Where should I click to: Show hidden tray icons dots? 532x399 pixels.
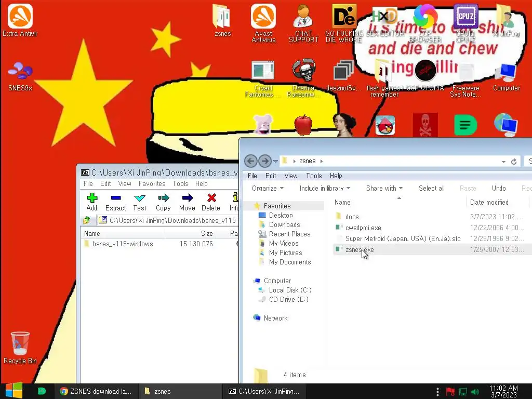pyautogui.click(x=437, y=392)
